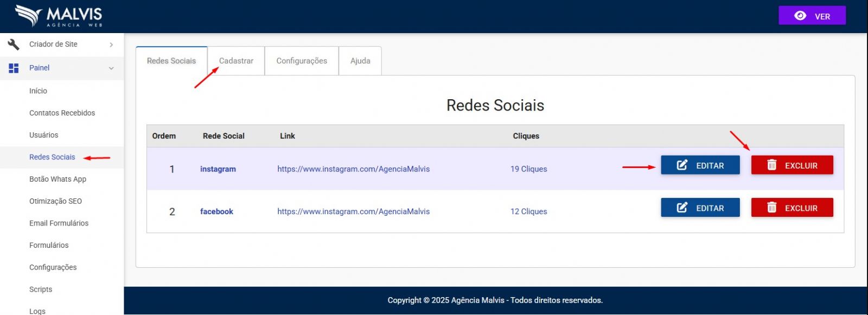Click the pencil edit icon in instagram row
The width and height of the screenshot is (868, 315).
coord(682,165)
